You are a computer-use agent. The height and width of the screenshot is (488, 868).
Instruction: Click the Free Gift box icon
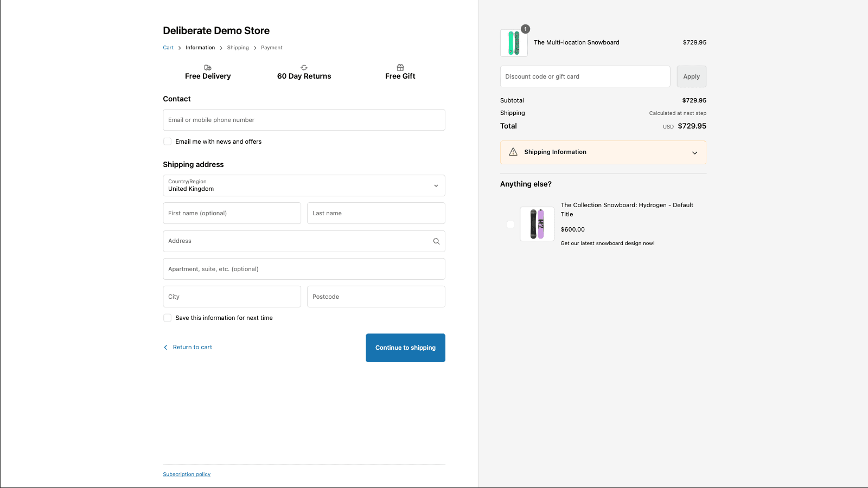400,67
